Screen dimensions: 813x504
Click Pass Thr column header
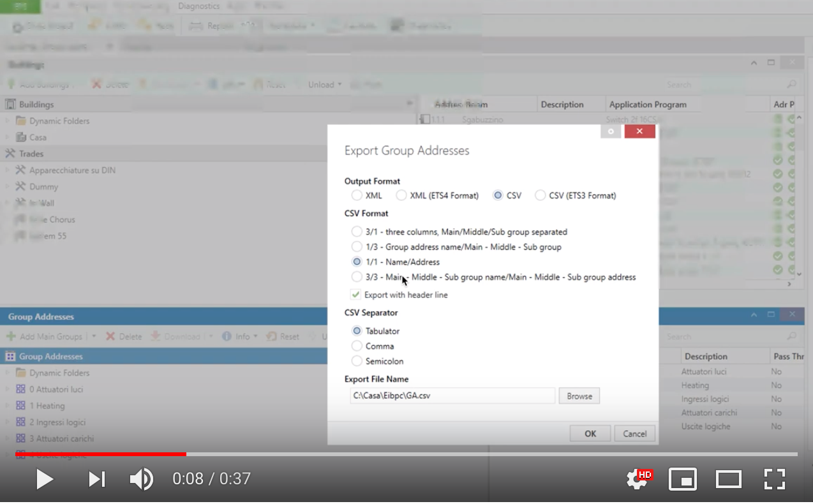(x=788, y=357)
